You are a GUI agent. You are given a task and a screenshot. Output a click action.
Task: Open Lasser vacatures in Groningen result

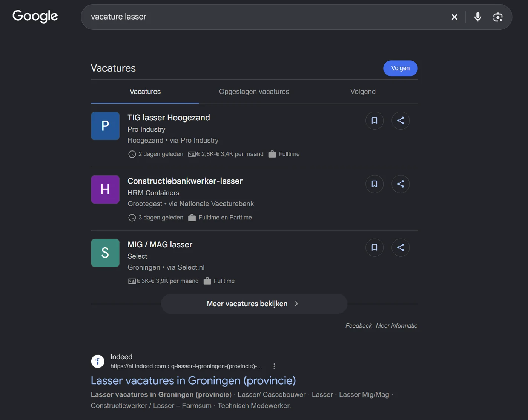pos(193,380)
